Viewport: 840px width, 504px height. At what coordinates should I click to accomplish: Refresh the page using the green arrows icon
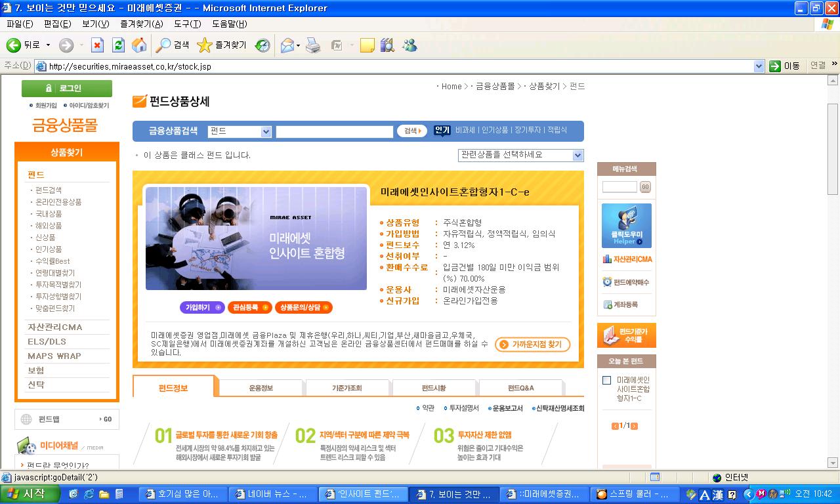point(118,45)
